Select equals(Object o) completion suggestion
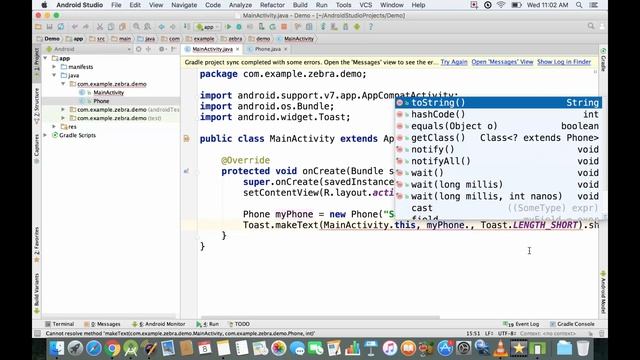The height and width of the screenshot is (360, 640). pos(498,126)
